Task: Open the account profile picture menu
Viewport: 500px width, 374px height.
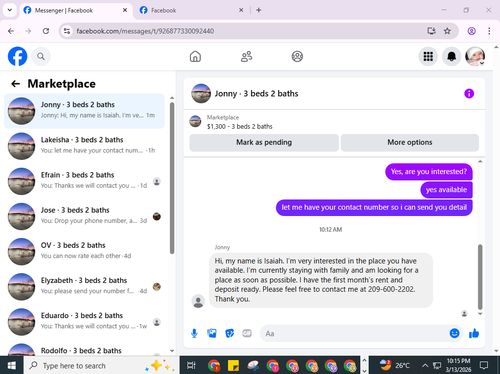Action: [475, 56]
